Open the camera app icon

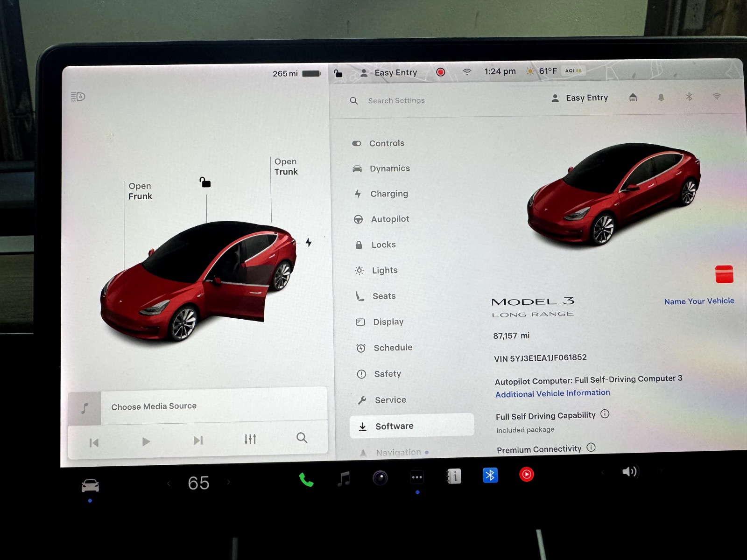tap(380, 478)
